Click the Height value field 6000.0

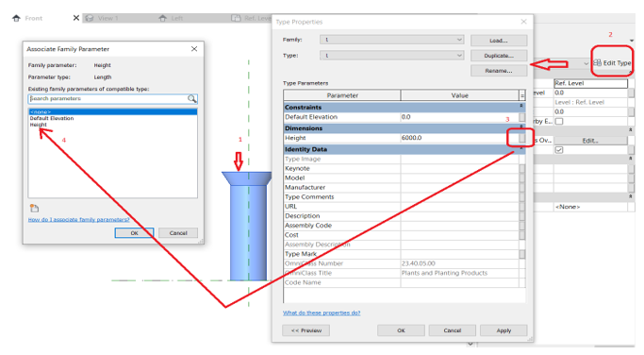point(459,138)
